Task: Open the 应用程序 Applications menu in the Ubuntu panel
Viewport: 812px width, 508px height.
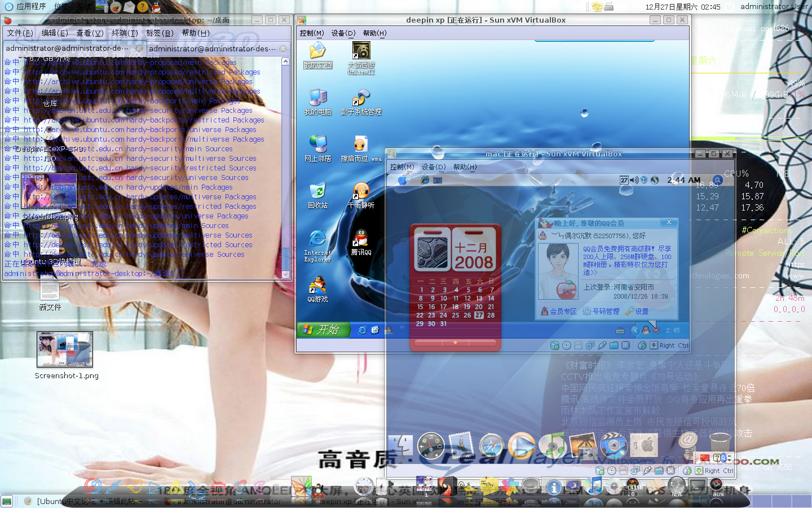Action: click(25, 7)
